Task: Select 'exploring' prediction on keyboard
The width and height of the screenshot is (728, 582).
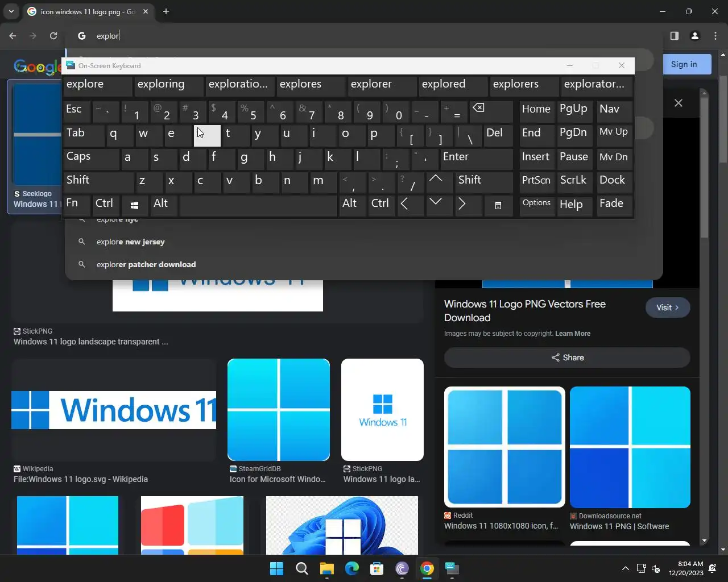Action: coord(169,86)
